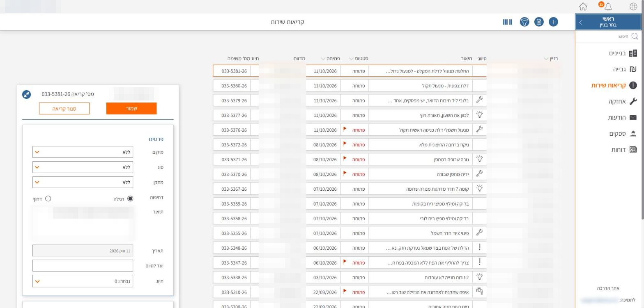Click the exclamation icon on row 033-5348-26
This screenshot has height=308, width=644.
(479, 247)
